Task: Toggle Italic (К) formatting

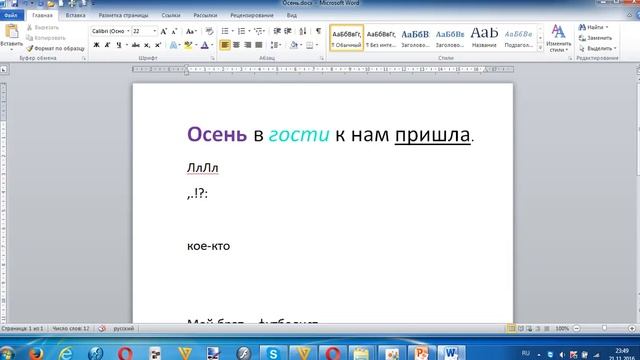Action: tap(107, 45)
